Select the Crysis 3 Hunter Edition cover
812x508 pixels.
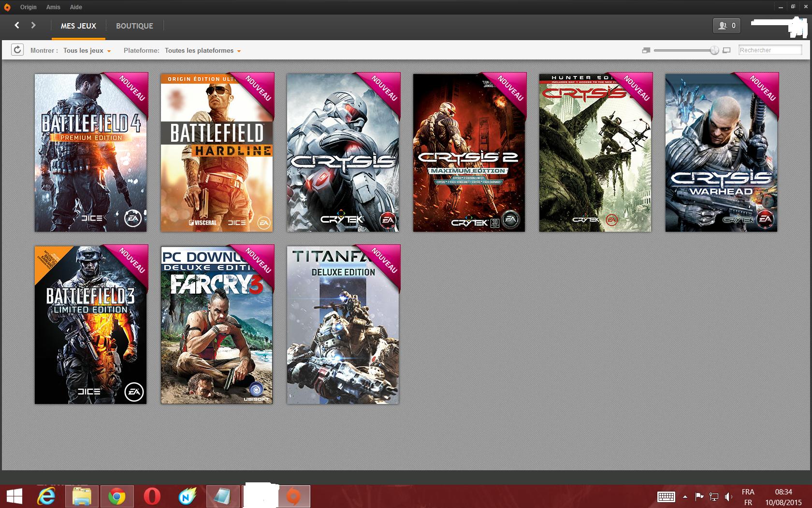click(x=595, y=152)
